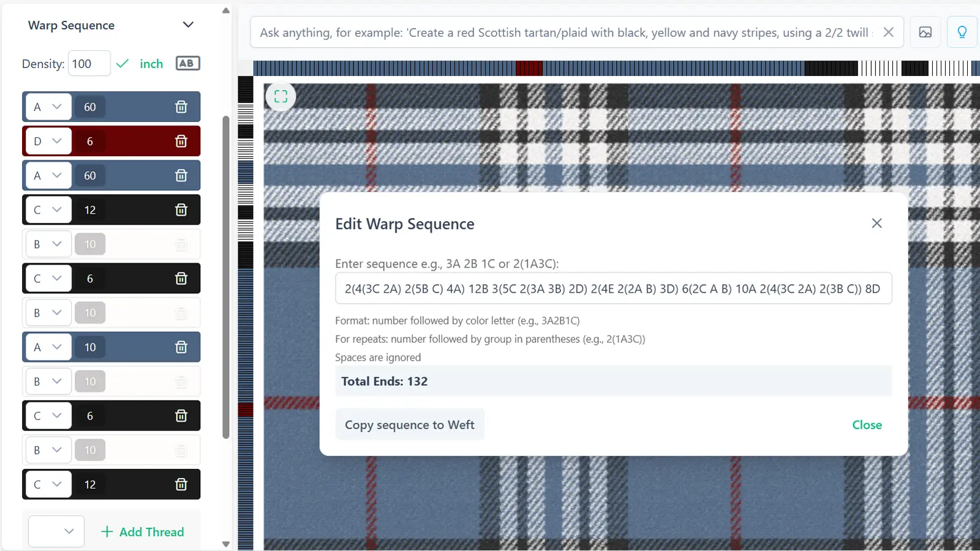Screen dimensions: 980x551
Task: Open the color dropdown of the D thread
Action: point(48,141)
